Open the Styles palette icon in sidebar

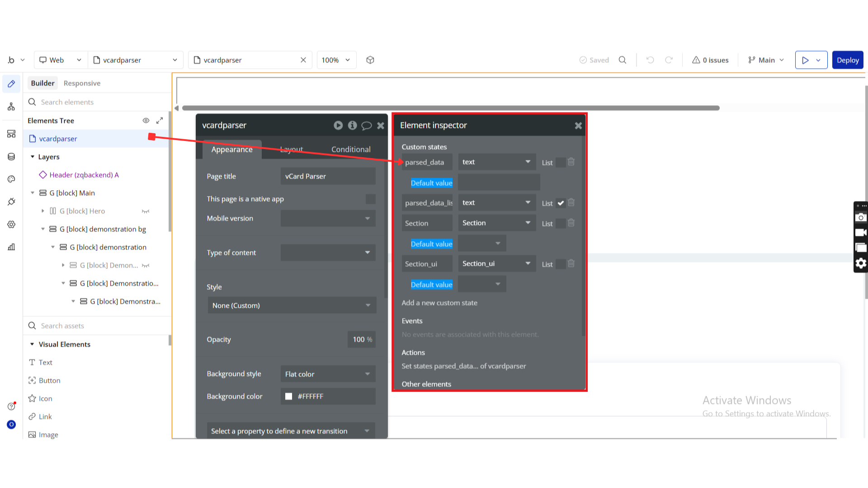point(11,179)
